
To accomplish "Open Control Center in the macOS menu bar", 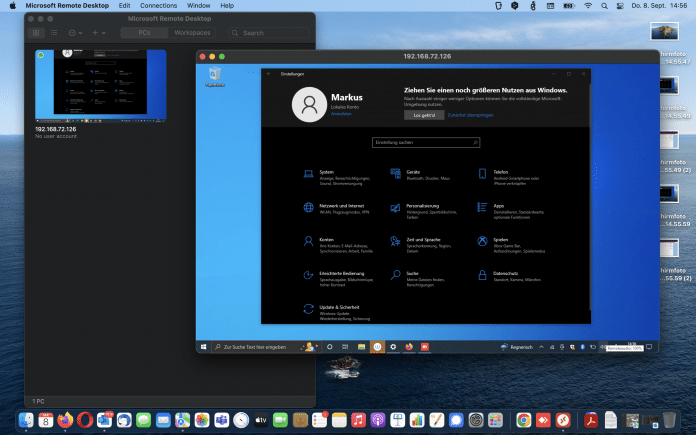I will coord(620,6).
